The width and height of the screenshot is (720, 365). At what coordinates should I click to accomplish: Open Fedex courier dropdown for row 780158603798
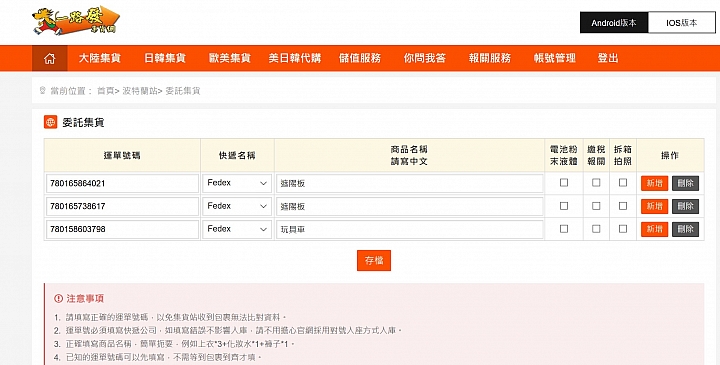pyautogui.click(x=237, y=229)
